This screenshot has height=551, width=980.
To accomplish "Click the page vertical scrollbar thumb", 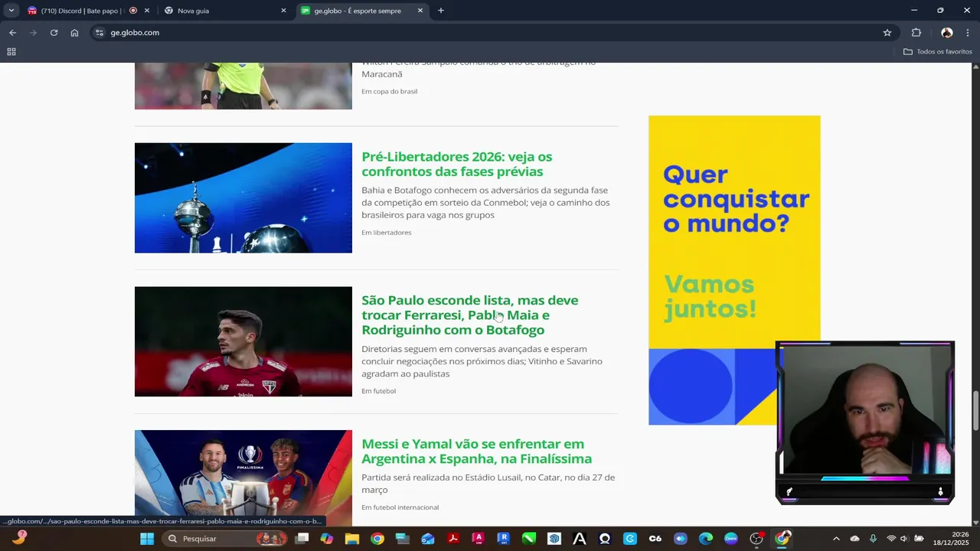I will pos(975,410).
